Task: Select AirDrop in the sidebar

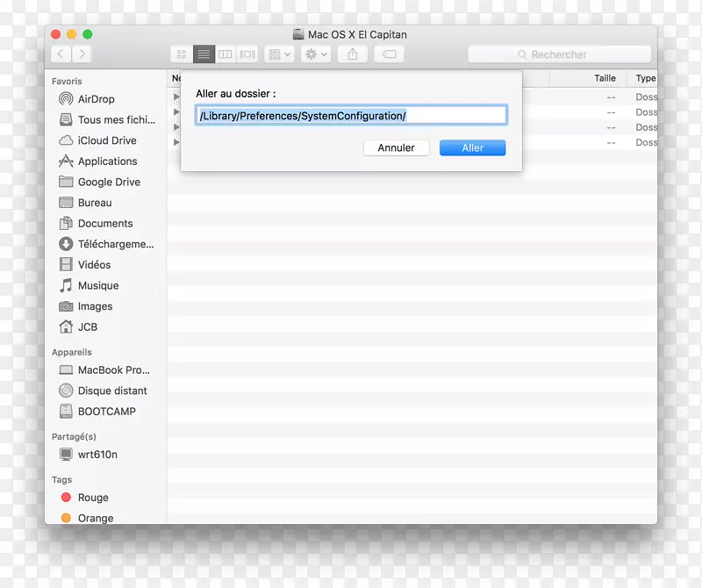Action: pos(97,99)
